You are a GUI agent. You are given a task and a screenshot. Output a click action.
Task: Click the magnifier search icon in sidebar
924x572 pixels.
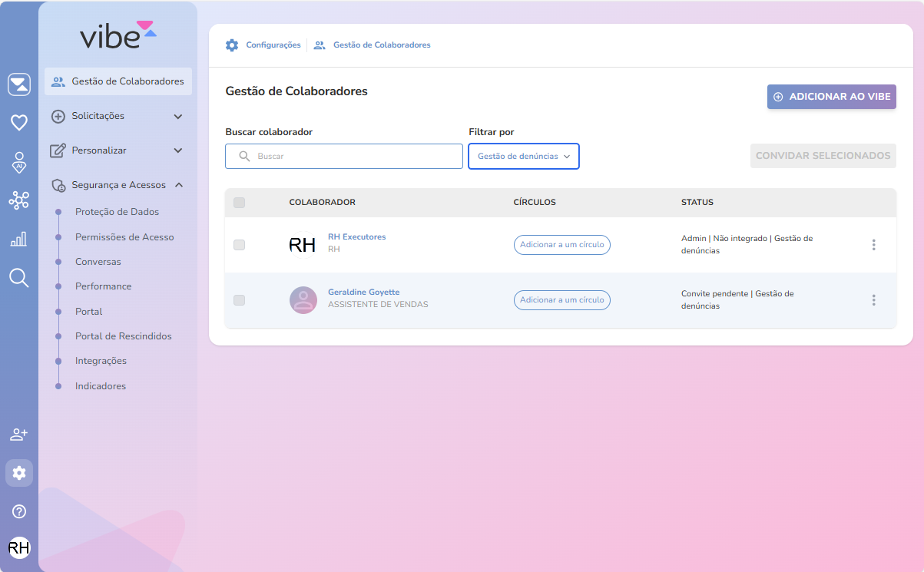pyautogui.click(x=19, y=278)
